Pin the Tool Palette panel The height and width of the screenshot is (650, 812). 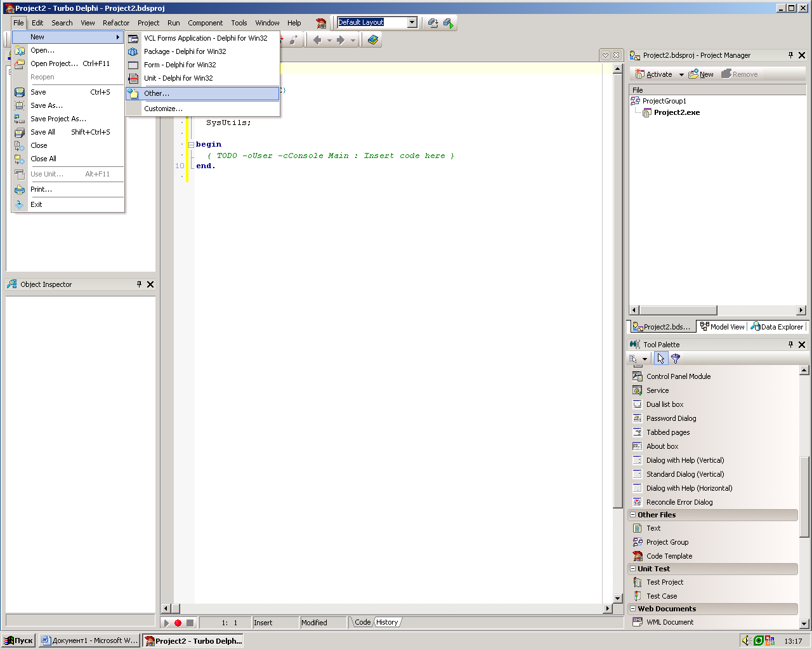[x=790, y=345]
